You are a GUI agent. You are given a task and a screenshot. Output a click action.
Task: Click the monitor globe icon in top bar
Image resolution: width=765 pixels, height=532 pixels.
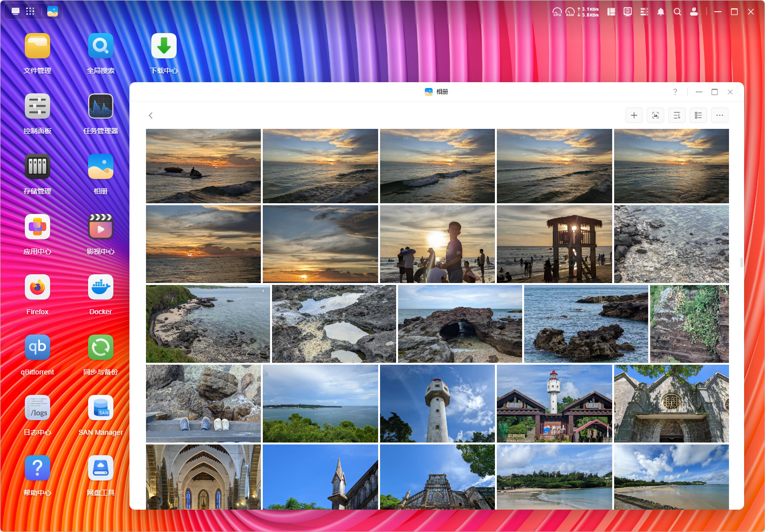click(x=628, y=12)
